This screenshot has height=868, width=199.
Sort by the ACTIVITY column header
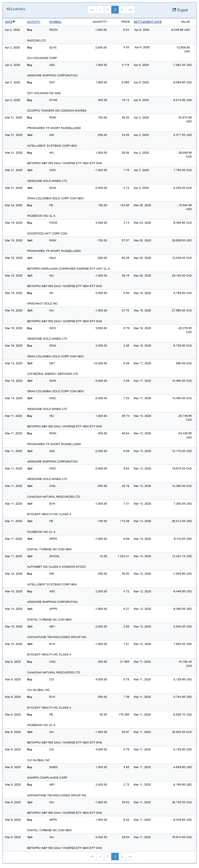34,22
